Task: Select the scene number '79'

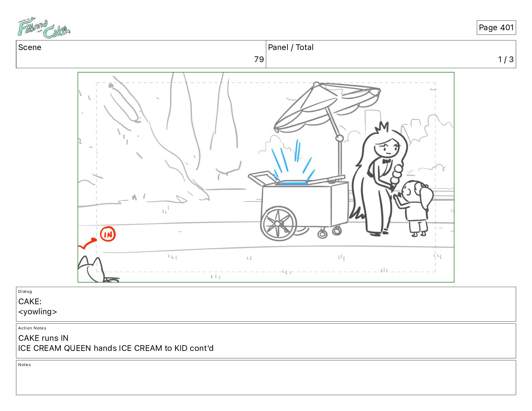Action: click(x=259, y=59)
